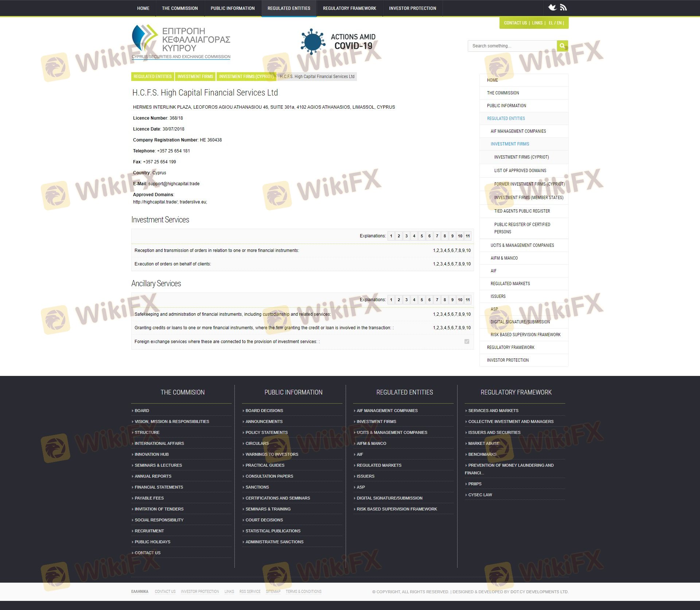Click the arrow beside Board in the footer
The width and height of the screenshot is (700, 610).
[133, 411]
